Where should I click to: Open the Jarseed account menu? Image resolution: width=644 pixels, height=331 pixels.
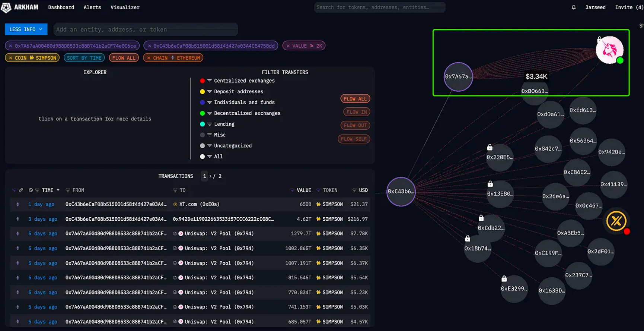point(595,7)
